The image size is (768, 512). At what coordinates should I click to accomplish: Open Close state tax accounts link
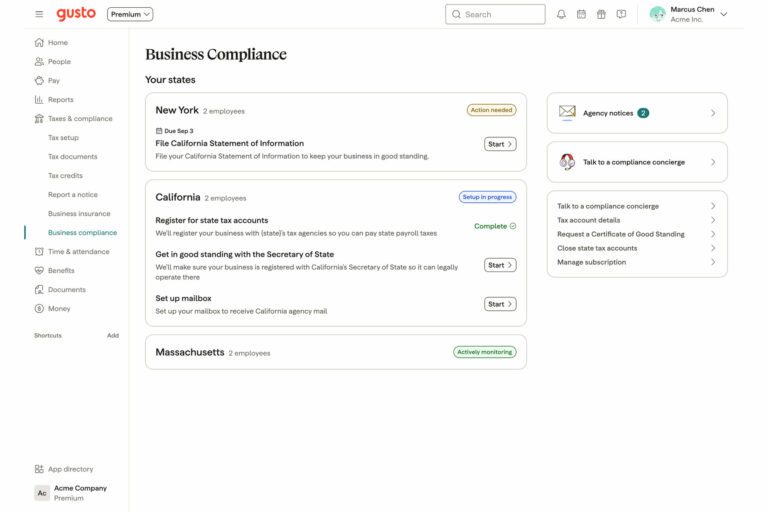pos(597,248)
